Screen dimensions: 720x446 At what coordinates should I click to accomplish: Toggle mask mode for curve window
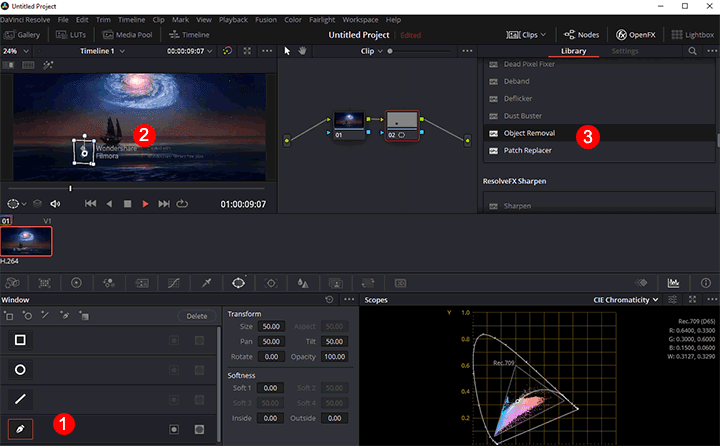(199, 429)
